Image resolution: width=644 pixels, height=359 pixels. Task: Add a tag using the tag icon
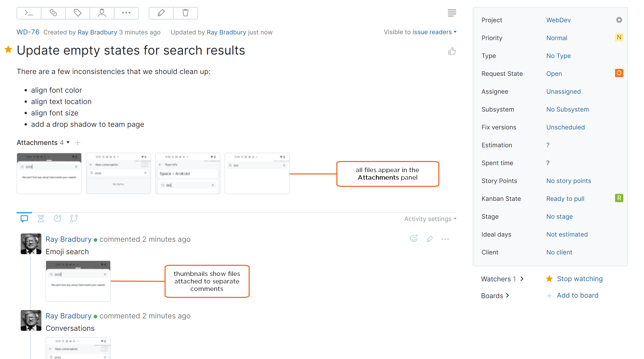point(77,13)
